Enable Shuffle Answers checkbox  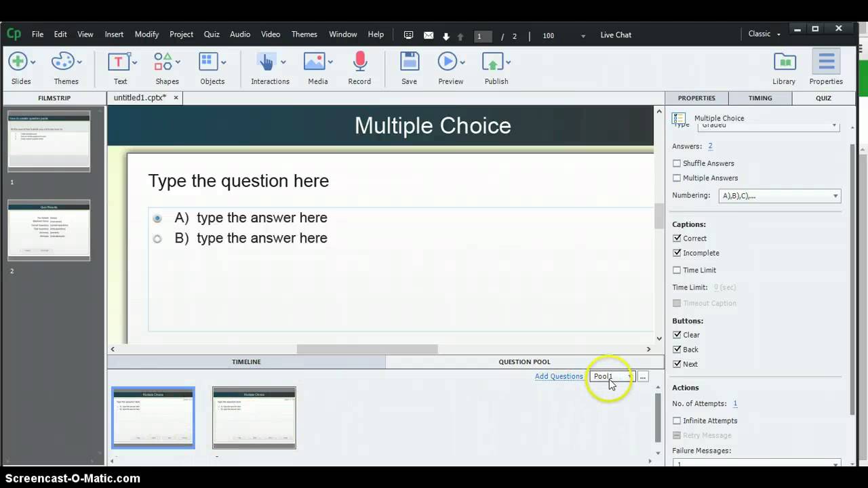tap(677, 163)
